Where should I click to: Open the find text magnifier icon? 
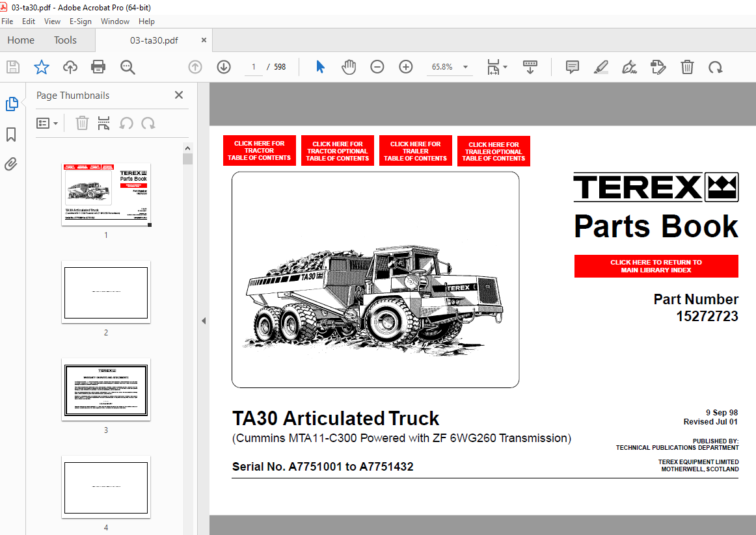tap(128, 67)
